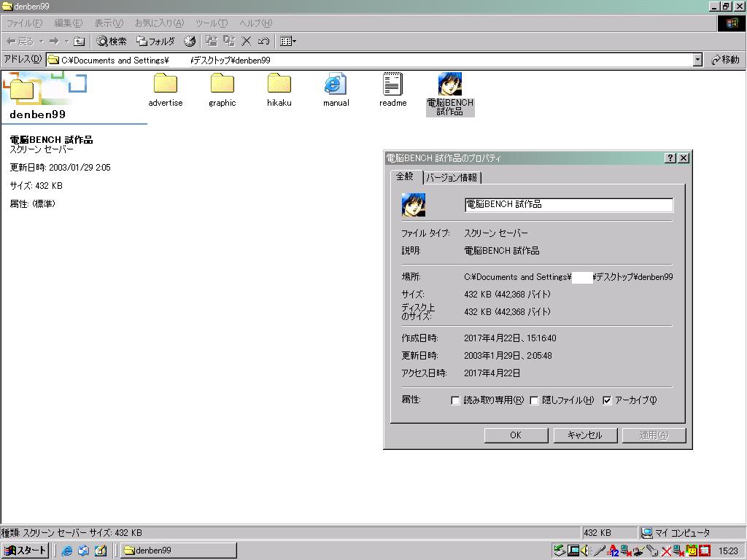
Task: Open the 検索 (Search) toolbar button
Action: (x=112, y=42)
